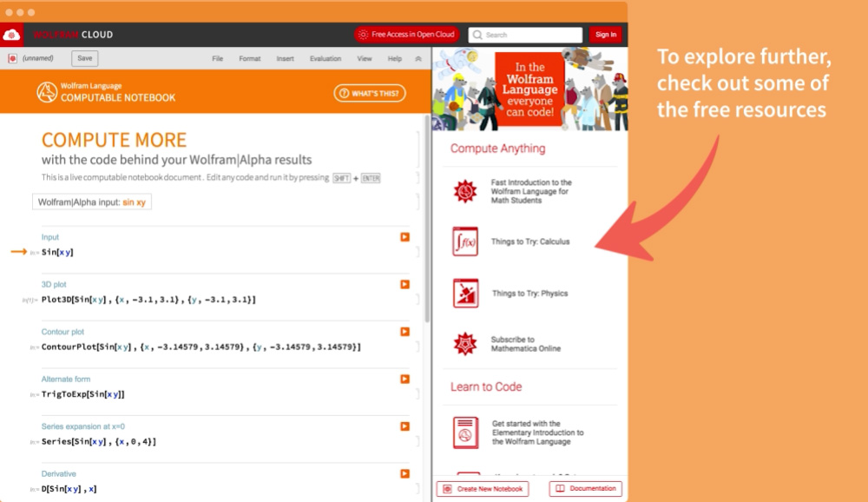868x502 pixels.
Task: Click the ContourPlot code line
Action: [x=201, y=347]
